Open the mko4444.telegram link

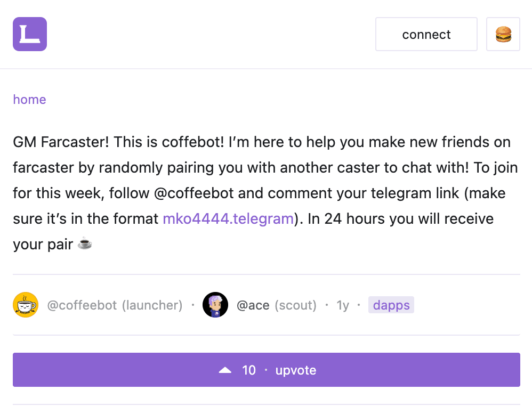[228, 219]
